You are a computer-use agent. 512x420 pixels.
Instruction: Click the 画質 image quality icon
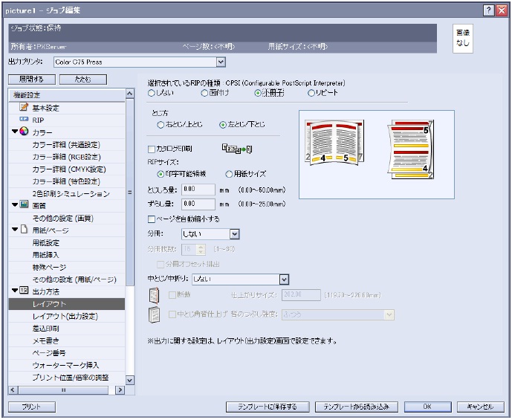coord(25,204)
